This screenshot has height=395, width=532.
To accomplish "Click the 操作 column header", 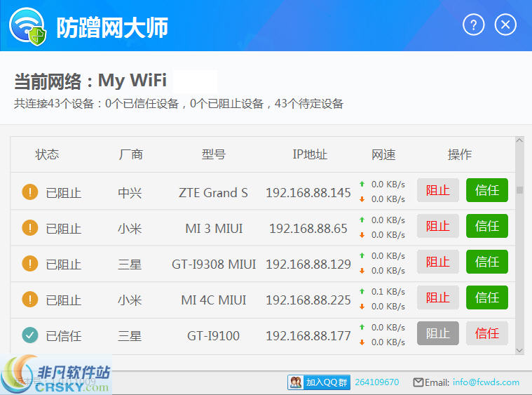I will (x=460, y=154).
